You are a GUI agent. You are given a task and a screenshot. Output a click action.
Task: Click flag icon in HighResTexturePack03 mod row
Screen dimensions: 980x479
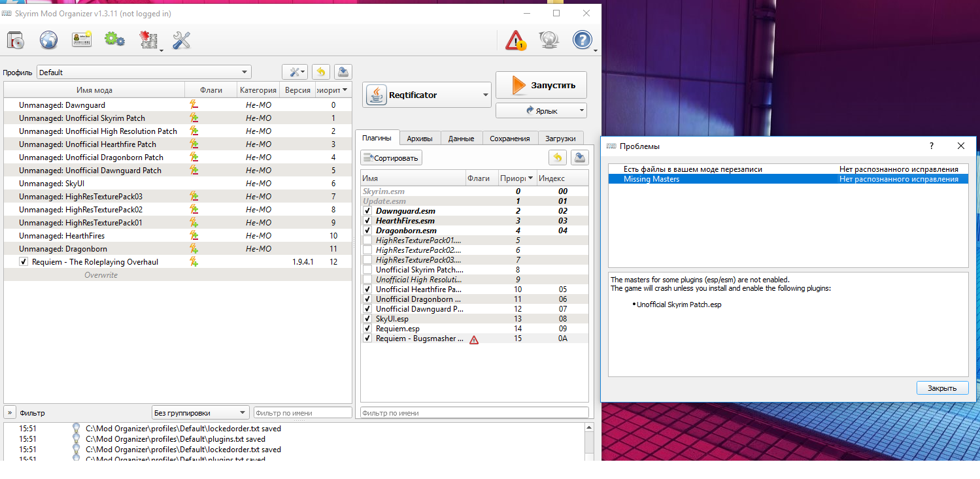(194, 196)
